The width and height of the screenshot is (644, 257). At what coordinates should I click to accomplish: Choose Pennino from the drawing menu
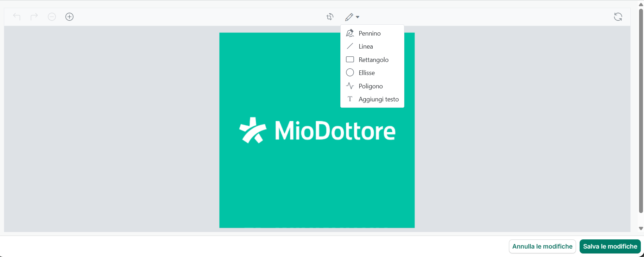tap(372, 33)
